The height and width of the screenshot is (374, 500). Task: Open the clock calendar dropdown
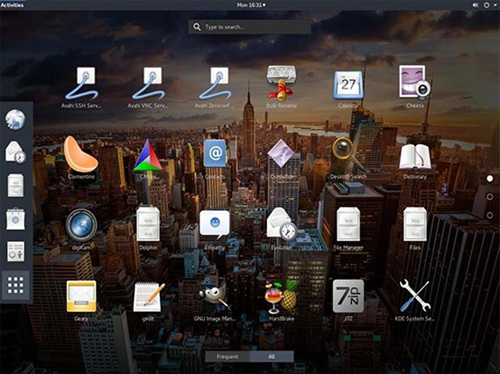click(251, 5)
